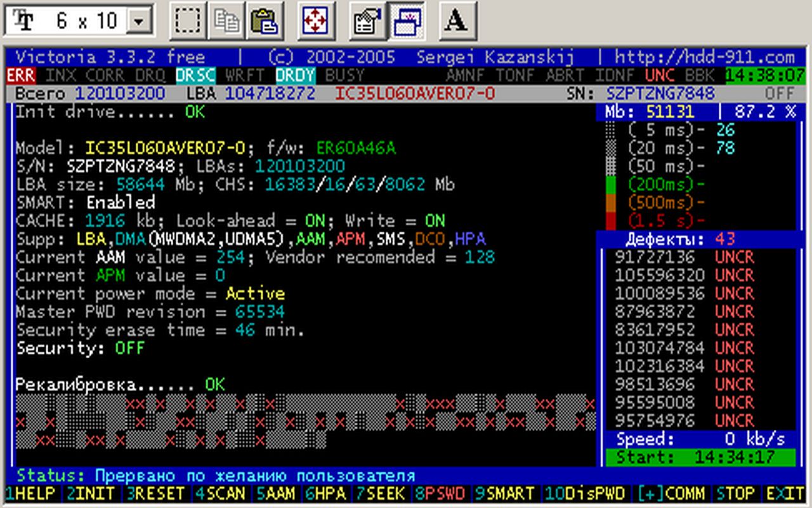Open 1HELP in the bottom menu
The image size is (812, 508).
pyautogui.click(x=30, y=493)
